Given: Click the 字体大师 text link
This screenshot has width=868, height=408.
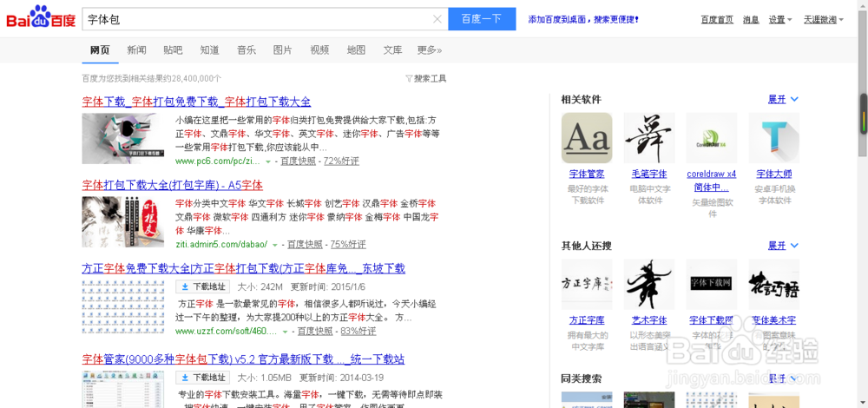Looking at the screenshot, I should click(774, 174).
